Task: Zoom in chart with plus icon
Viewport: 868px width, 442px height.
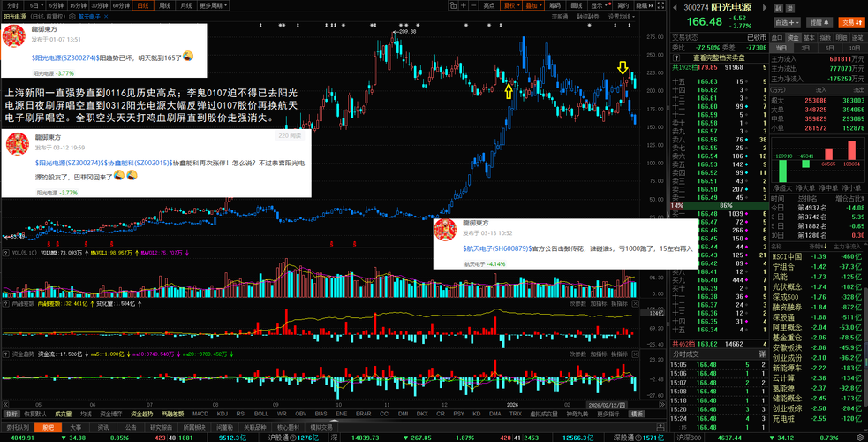Action: point(464,5)
